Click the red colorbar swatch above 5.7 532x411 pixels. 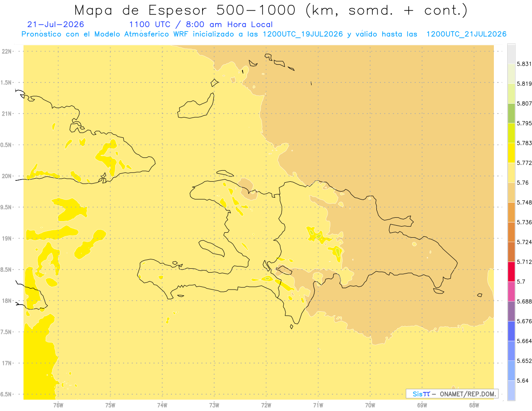511,272
